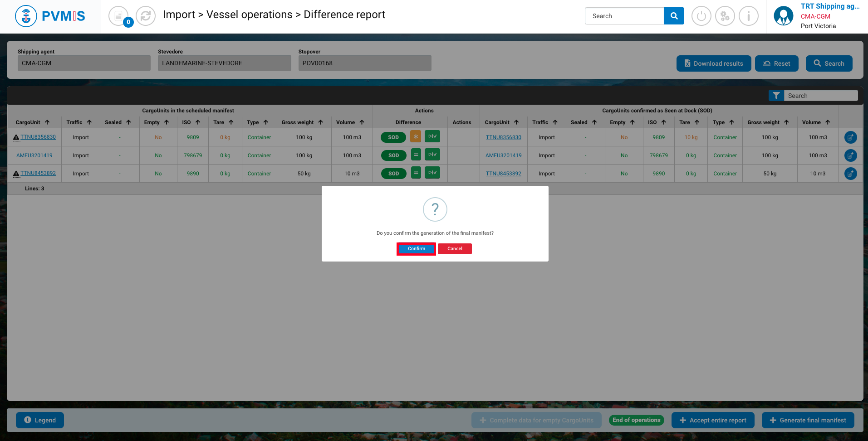Click the refresh icon next to the breadcrumb
This screenshot has width=868, height=441.
[146, 16]
